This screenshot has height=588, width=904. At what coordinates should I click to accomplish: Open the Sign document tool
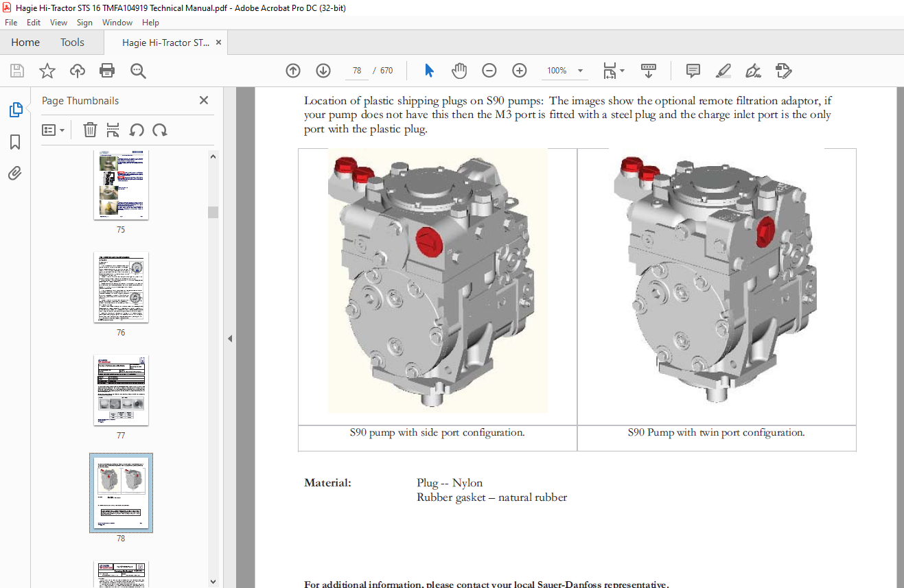754,71
